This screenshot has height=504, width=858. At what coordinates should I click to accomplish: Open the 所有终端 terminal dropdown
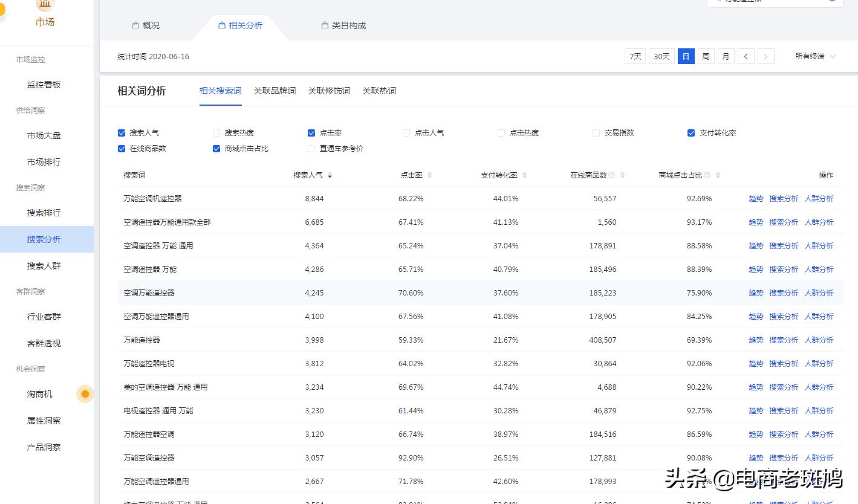tap(814, 56)
